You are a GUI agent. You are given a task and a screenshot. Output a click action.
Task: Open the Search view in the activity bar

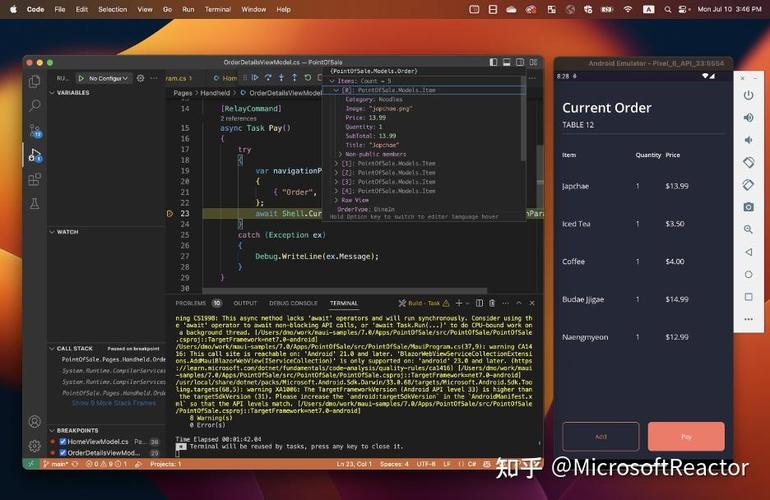35,105
